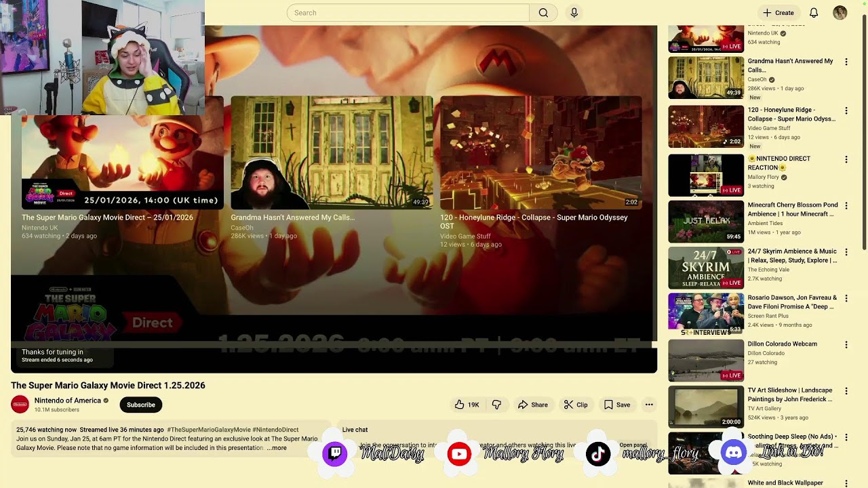Open options menu for Dillon Colorado Webcam
The image size is (868, 488).
pos(846,344)
